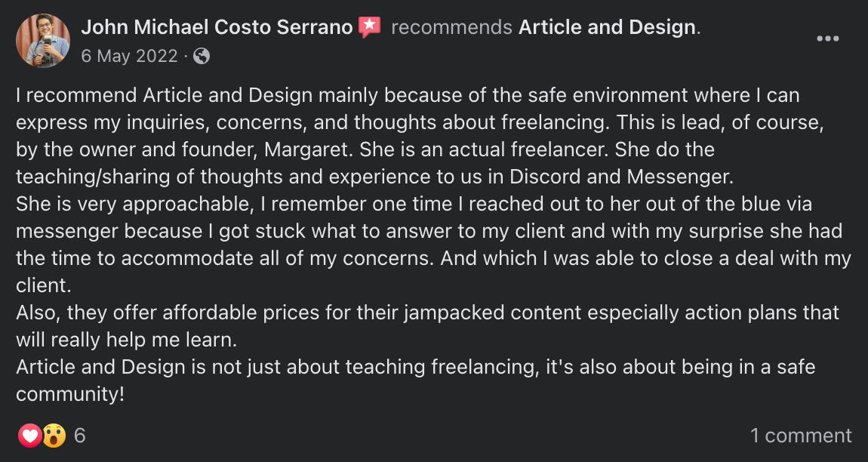Click the word community! ending the review
The width and height of the screenshot is (868, 462).
point(70,394)
